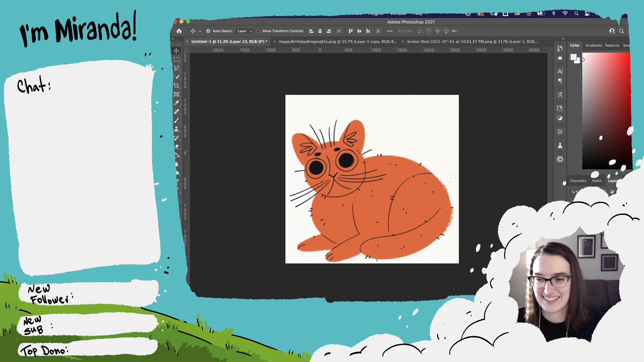Image resolution: width=644 pixels, height=362 pixels.
Task: Select the Paint Bucket tool
Action: (x=177, y=155)
